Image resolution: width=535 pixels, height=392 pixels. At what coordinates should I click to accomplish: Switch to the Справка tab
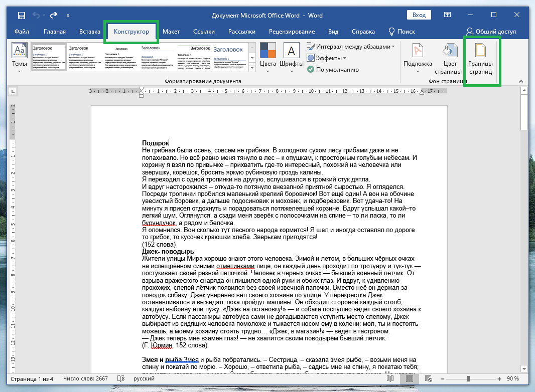(363, 32)
